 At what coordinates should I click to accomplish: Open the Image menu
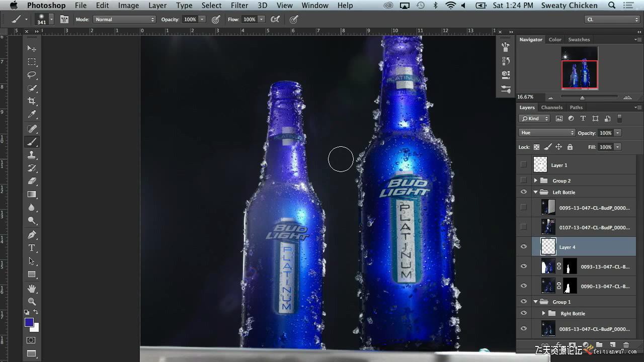[x=128, y=6]
